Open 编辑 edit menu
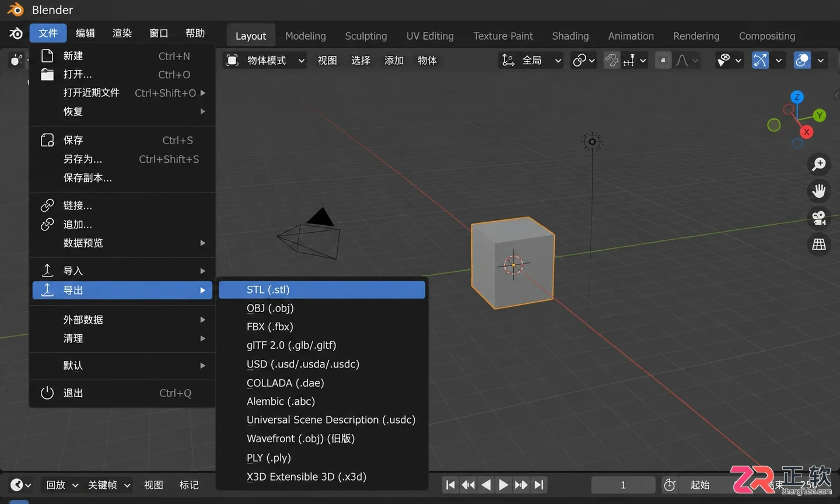Image resolution: width=840 pixels, height=504 pixels. [85, 33]
